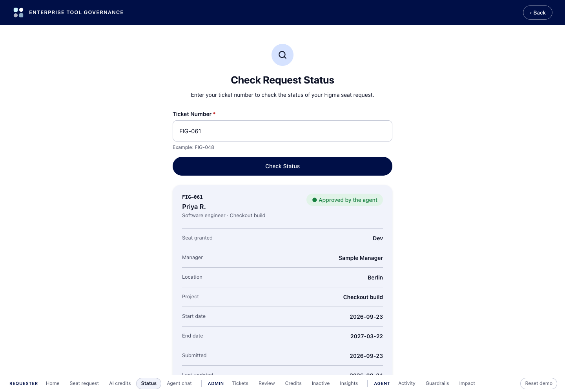Select the requester name 'Priya R.'

pyautogui.click(x=194, y=207)
